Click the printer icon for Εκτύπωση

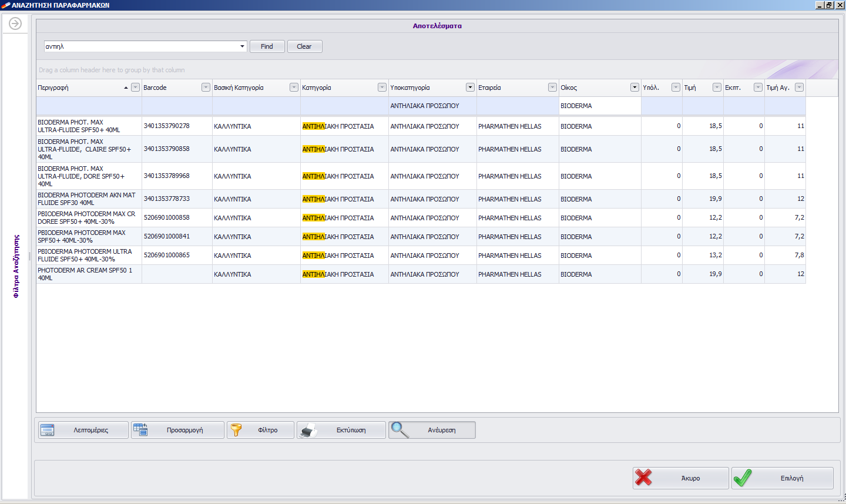click(308, 430)
